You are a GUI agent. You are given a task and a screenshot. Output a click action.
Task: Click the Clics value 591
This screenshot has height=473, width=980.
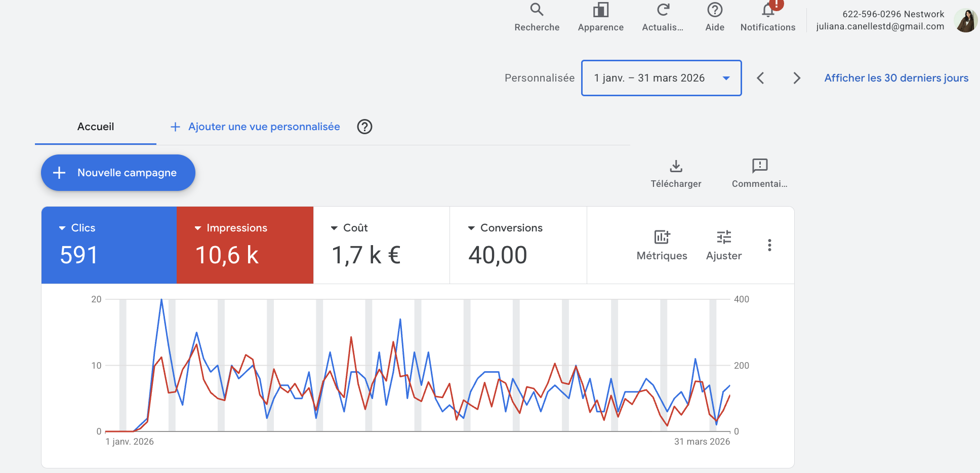(79, 255)
